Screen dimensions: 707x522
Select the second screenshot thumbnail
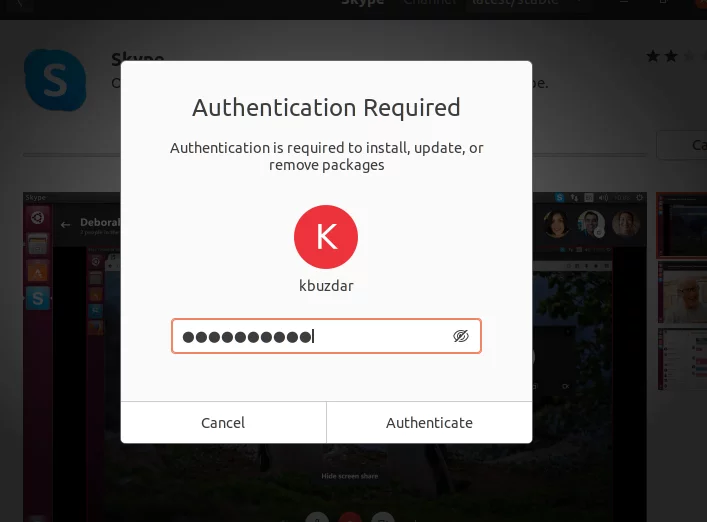click(x=682, y=292)
